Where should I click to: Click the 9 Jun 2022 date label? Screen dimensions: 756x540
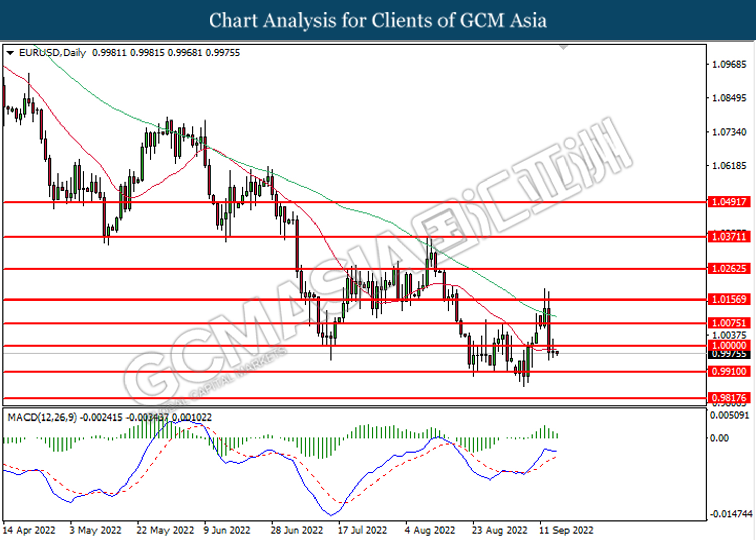(x=227, y=530)
